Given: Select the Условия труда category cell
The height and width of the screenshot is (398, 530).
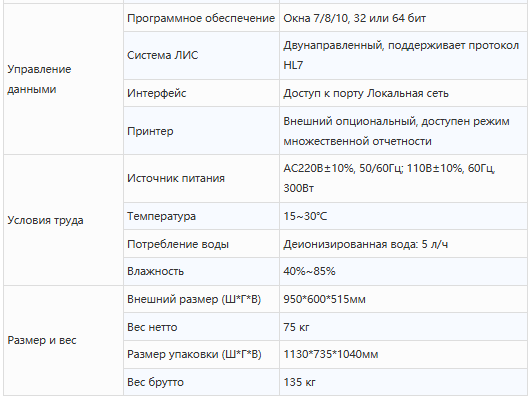Looking at the screenshot, I should tap(63, 220).
